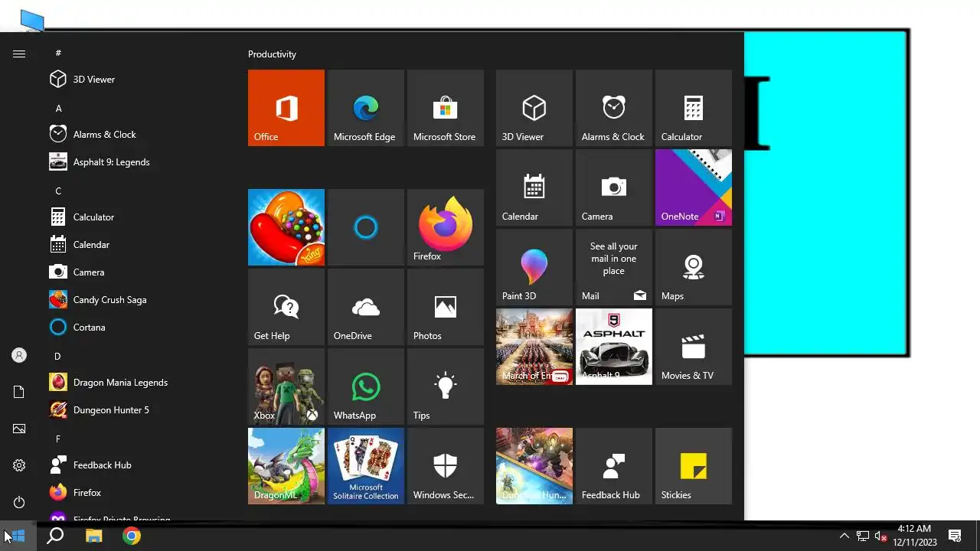Open the WhatsApp tile
The height and width of the screenshot is (551, 980).
(366, 386)
